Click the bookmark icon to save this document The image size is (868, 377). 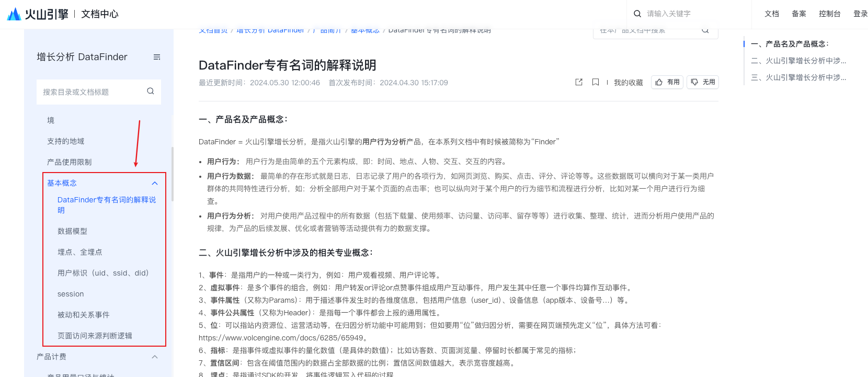pos(596,82)
